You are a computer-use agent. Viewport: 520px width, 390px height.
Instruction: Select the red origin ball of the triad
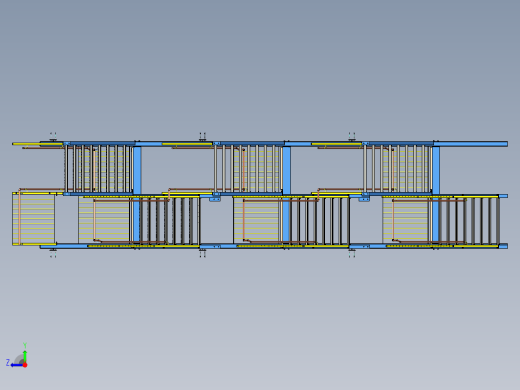[25, 365]
